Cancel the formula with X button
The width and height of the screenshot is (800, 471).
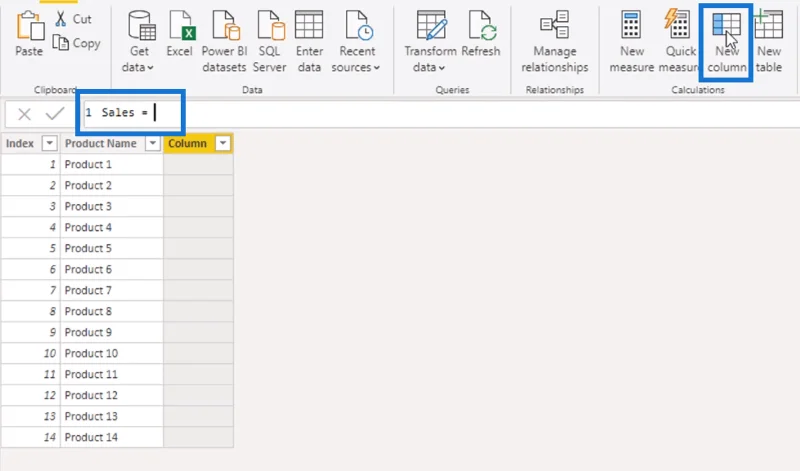point(24,114)
